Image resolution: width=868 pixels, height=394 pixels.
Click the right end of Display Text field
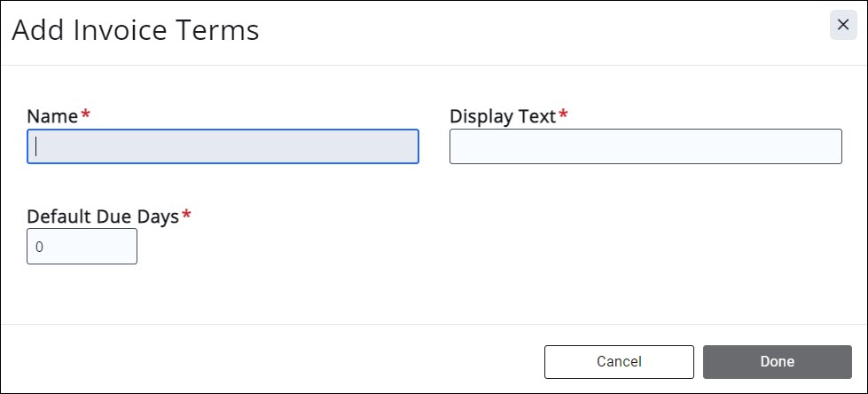[832, 146]
